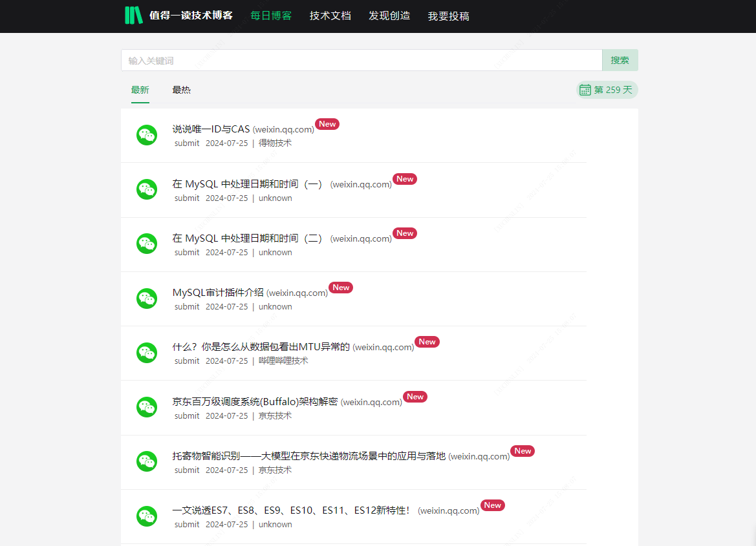
Task: Click (weixin.qq.com) next to MySQL审计插件介绍
Action: [x=297, y=293]
